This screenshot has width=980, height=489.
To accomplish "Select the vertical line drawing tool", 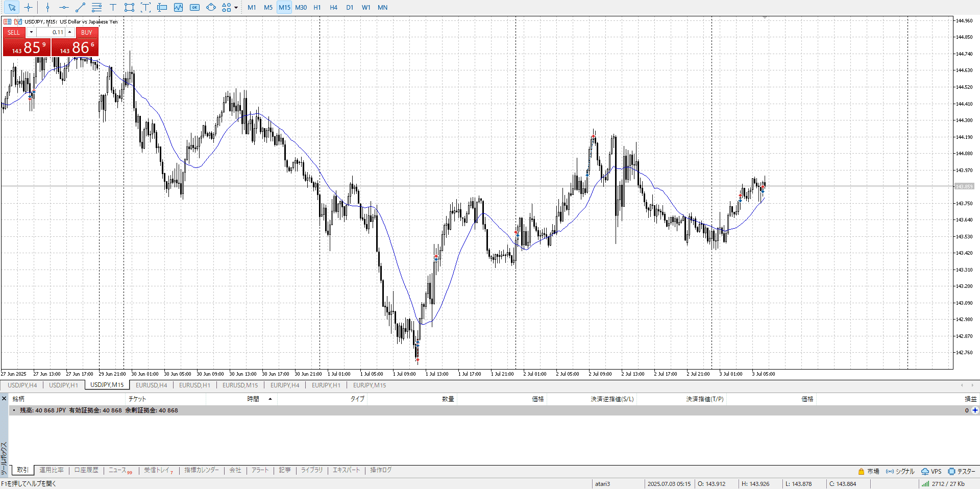I will [x=47, y=7].
